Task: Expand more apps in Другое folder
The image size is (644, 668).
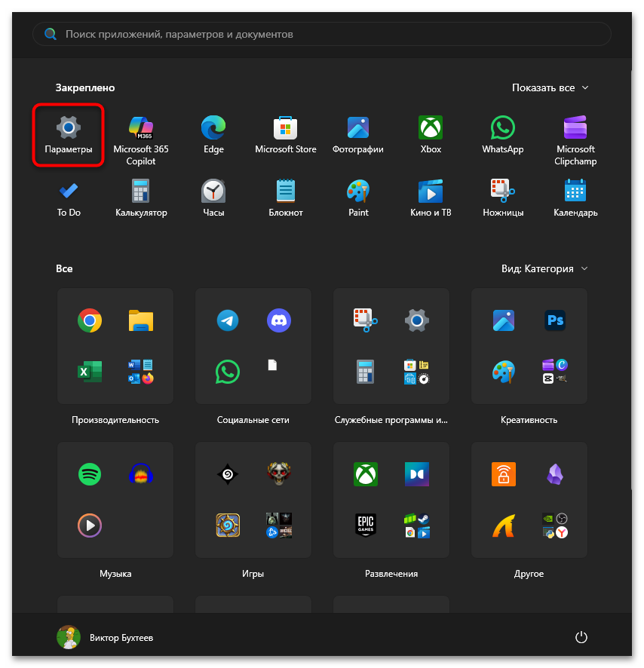Action: 555,525
